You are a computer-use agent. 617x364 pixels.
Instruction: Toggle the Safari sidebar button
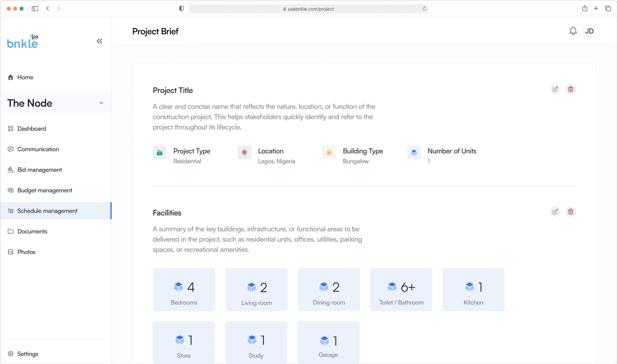point(35,8)
